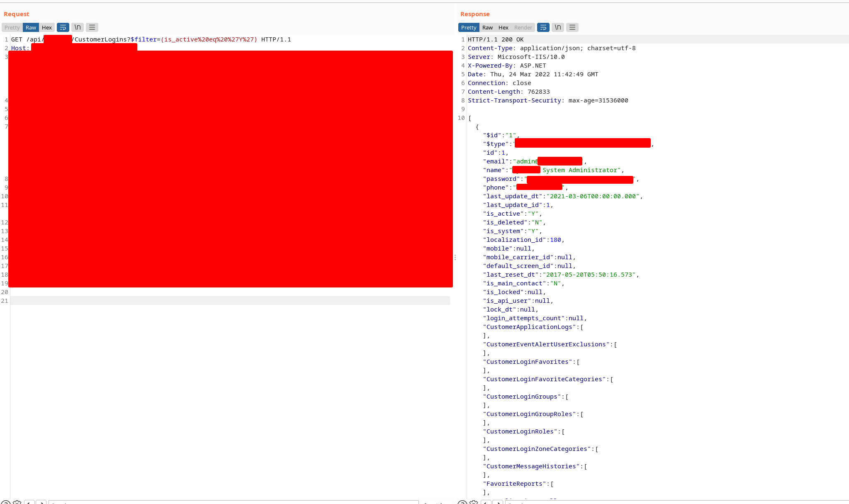This screenshot has height=504, width=849.
Task: Open the search settings gear below the Request panel
Action: click(17, 502)
